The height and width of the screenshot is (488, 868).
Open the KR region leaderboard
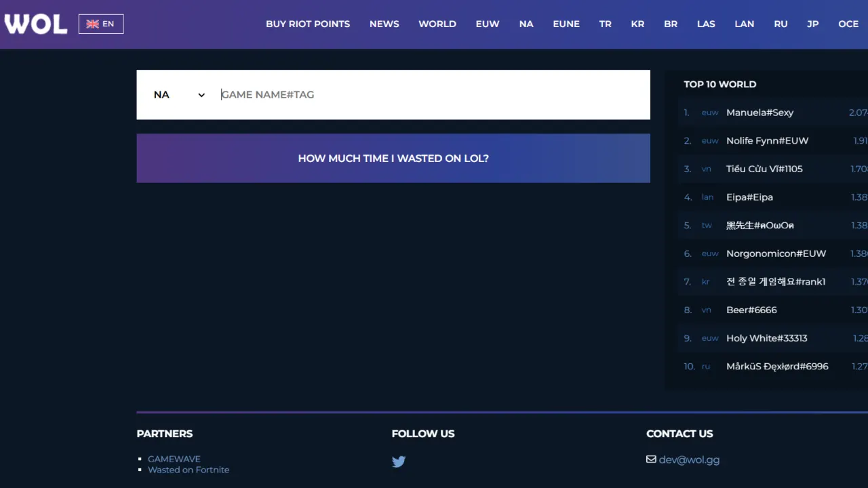click(637, 24)
